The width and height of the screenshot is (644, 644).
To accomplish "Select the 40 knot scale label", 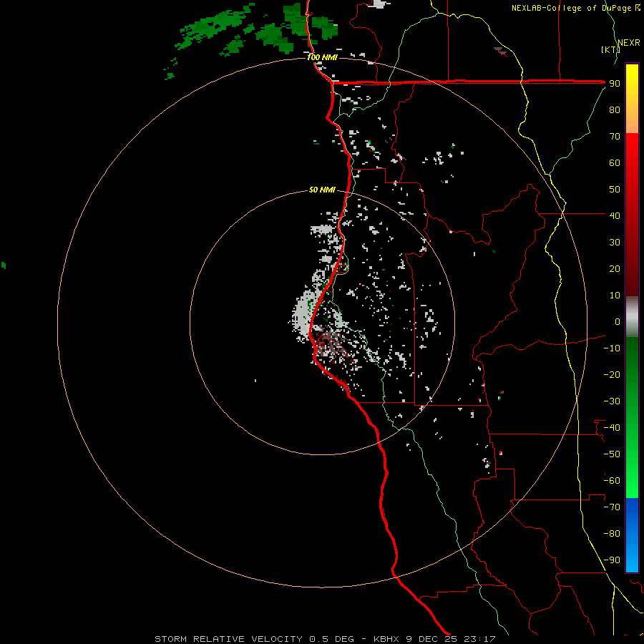I will click(x=615, y=215).
